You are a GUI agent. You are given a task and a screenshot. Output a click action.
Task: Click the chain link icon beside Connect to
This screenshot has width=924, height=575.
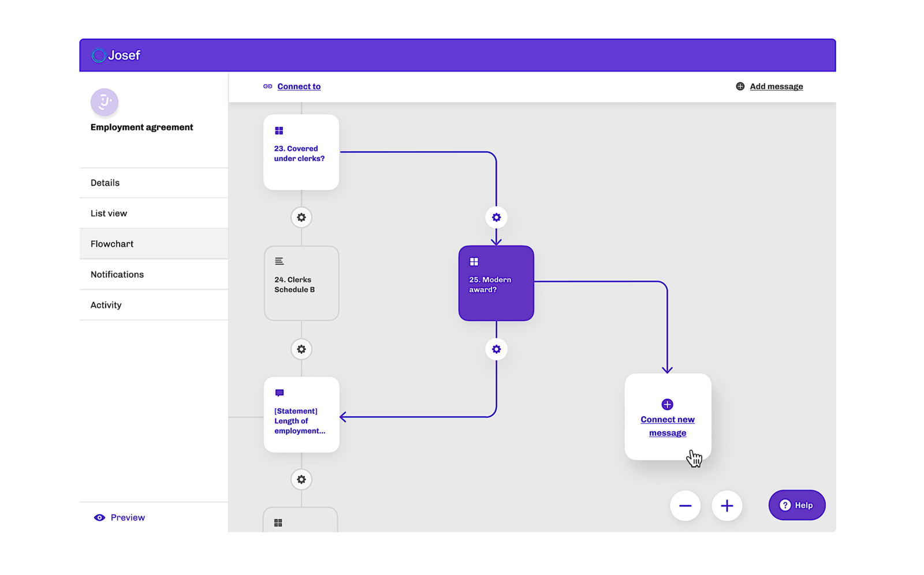coord(267,87)
